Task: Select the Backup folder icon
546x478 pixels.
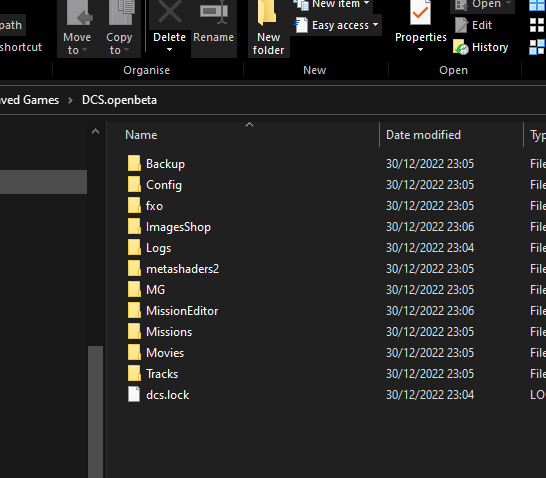Action: click(x=134, y=164)
